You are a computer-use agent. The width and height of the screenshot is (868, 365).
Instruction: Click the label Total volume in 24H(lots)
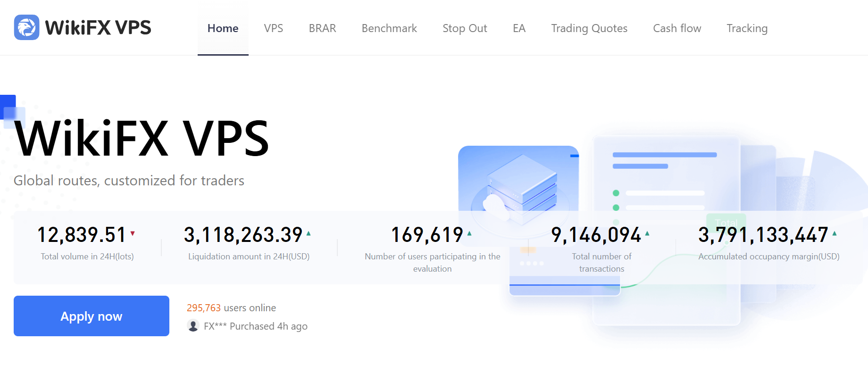(x=87, y=257)
